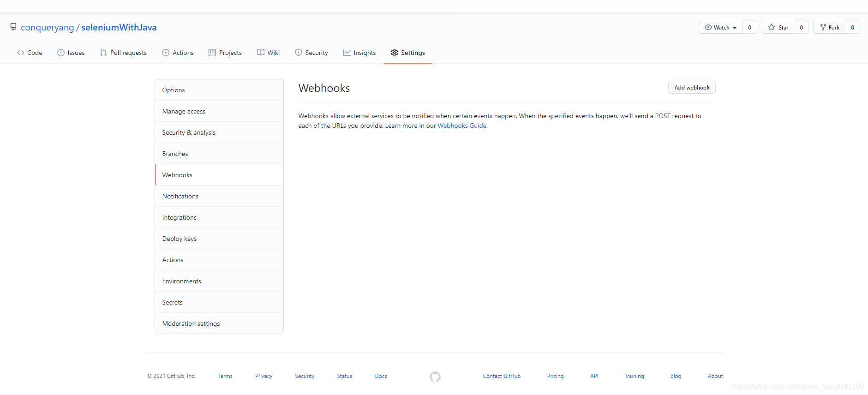The width and height of the screenshot is (868, 395).
Task: Open the Docs footer link
Action: point(381,376)
